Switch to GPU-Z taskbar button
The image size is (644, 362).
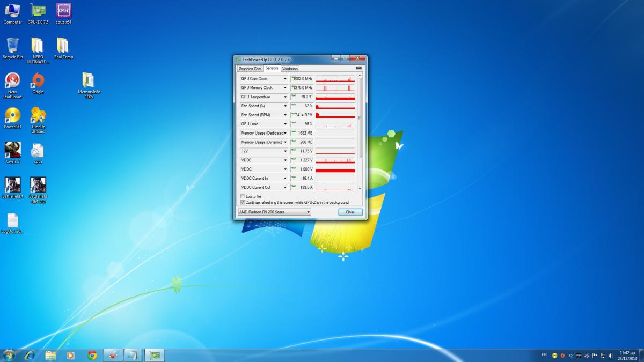pyautogui.click(x=155, y=355)
